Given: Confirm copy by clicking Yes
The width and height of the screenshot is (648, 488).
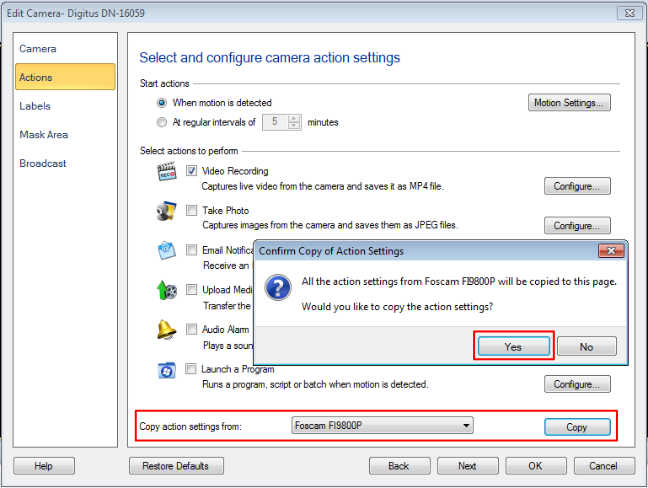Looking at the screenshot, I should [513, 346].
